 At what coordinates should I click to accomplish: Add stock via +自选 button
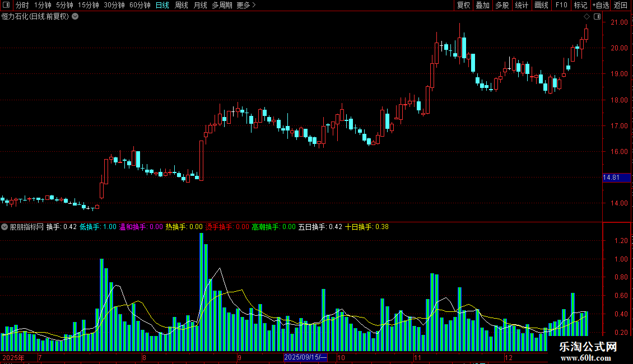(x=601, y=5)
